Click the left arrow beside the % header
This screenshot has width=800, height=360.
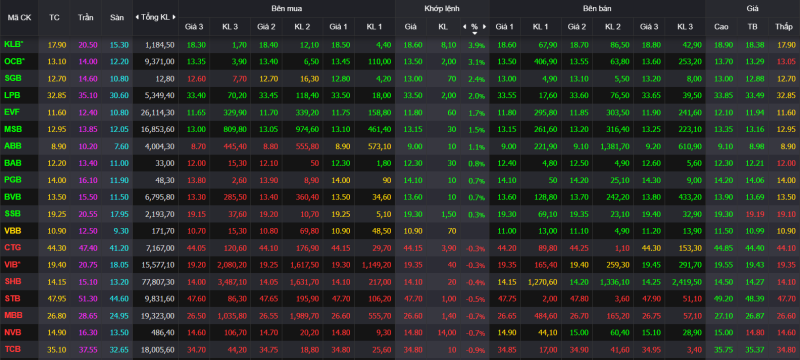click(x=464, y=27)
